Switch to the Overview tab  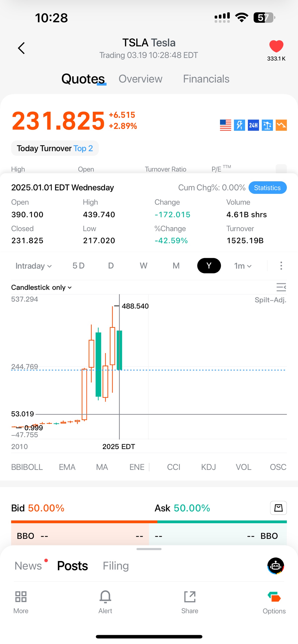140,79
